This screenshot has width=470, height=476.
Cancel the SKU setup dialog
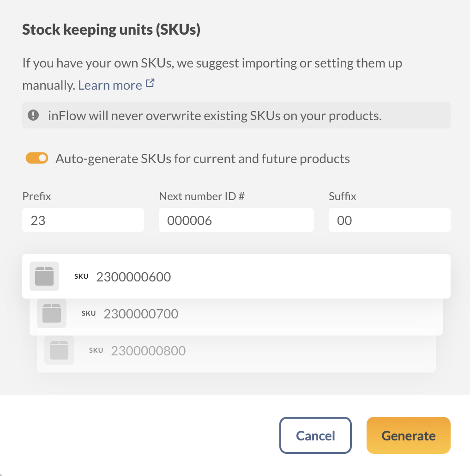[x=315, y=435]
